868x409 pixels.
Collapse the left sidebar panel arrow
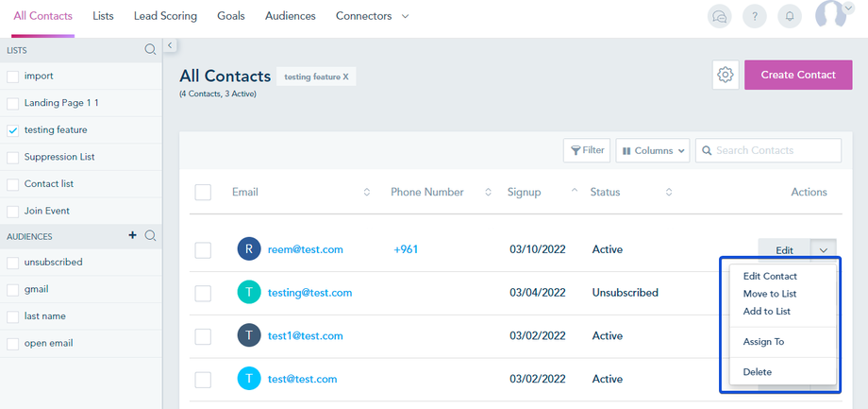[171, 45]
